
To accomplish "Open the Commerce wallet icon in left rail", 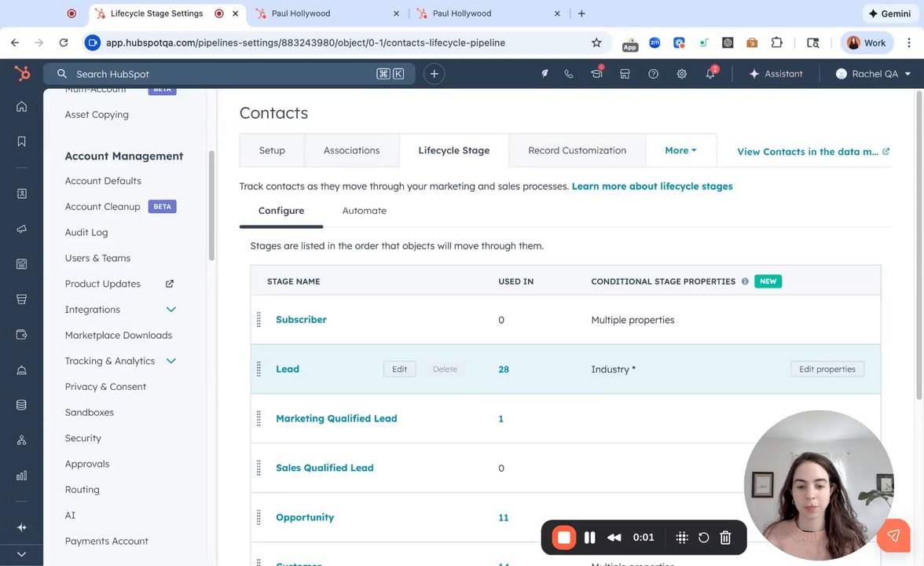I will (x=21, y=335).
